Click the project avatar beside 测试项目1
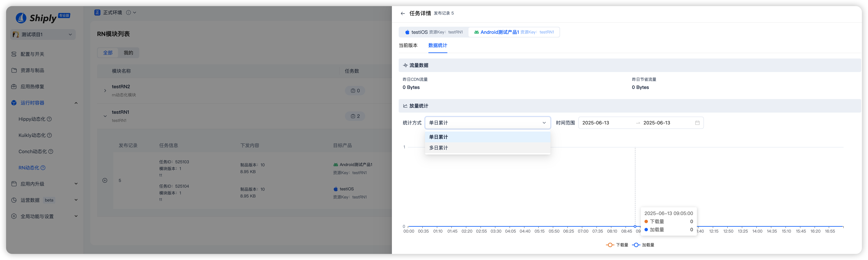This screenshot has width=868, height=260. coord(16,34)
